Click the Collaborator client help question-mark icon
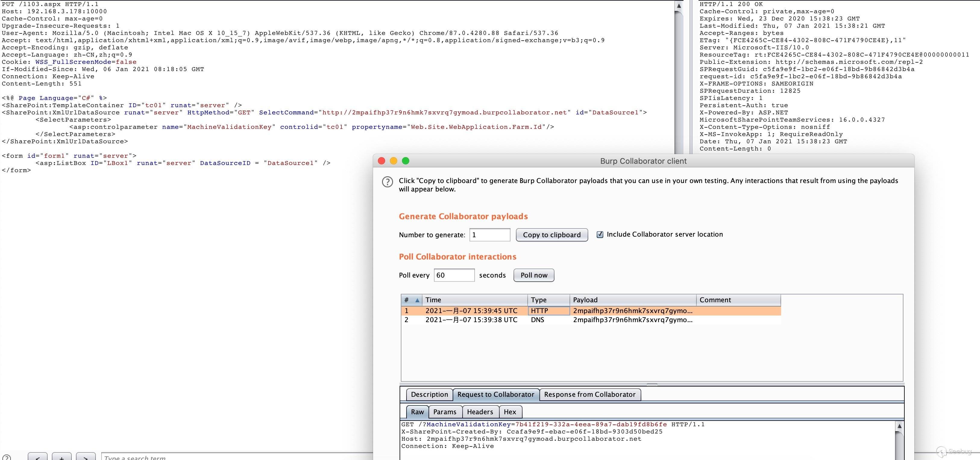The image size is (980, 460). 387,182
